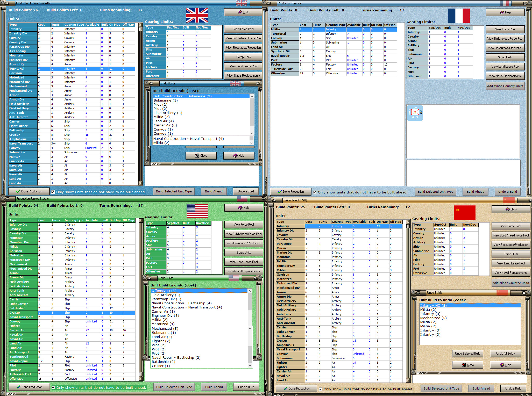Click Done Production in the Commonwealth window
This screenshot has width=532, height=396.
[29, 191]
